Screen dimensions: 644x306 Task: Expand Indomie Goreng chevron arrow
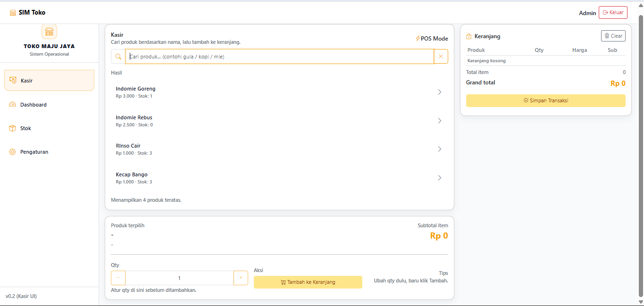(439, 92)
